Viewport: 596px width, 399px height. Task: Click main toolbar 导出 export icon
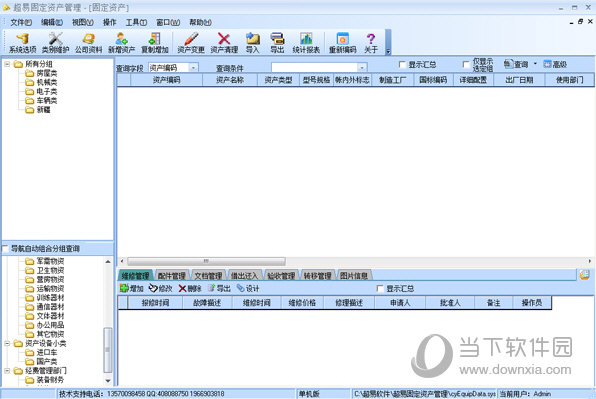(x=277, y=43)
